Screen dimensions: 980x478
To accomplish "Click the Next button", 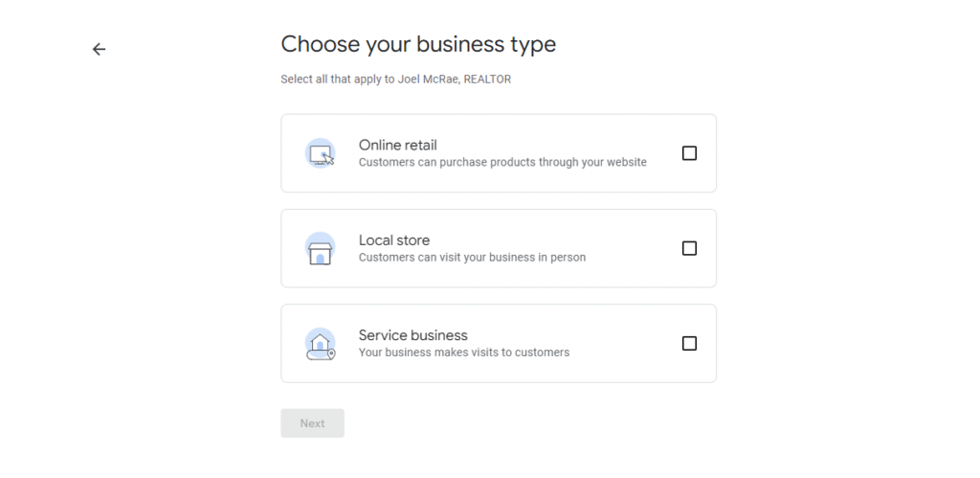I will 313,423.
